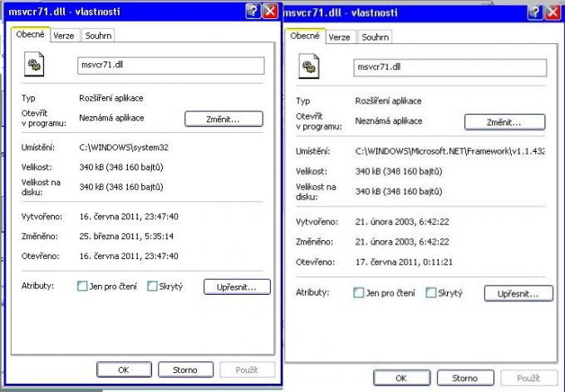Viewport: 565px width, 392px height.
Task: Click the DLL file icon in right window
Action: pyautogui.click(x=309, y=66)
